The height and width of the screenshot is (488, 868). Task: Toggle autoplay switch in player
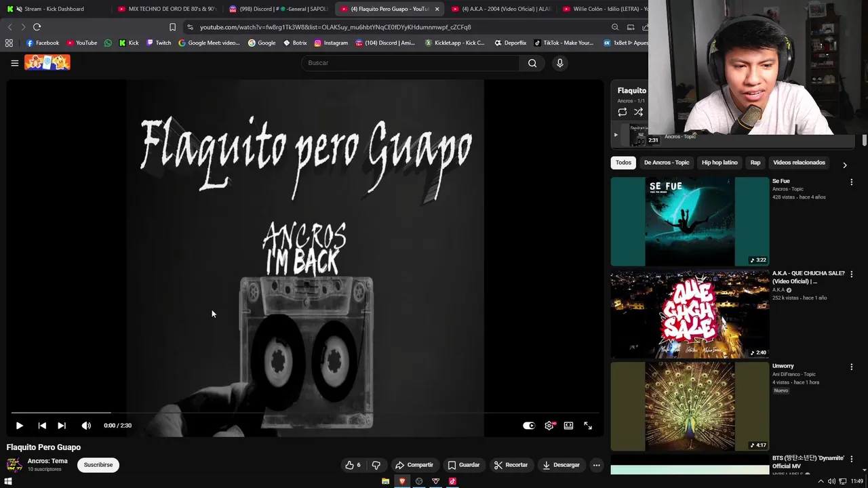coord(529,426)
